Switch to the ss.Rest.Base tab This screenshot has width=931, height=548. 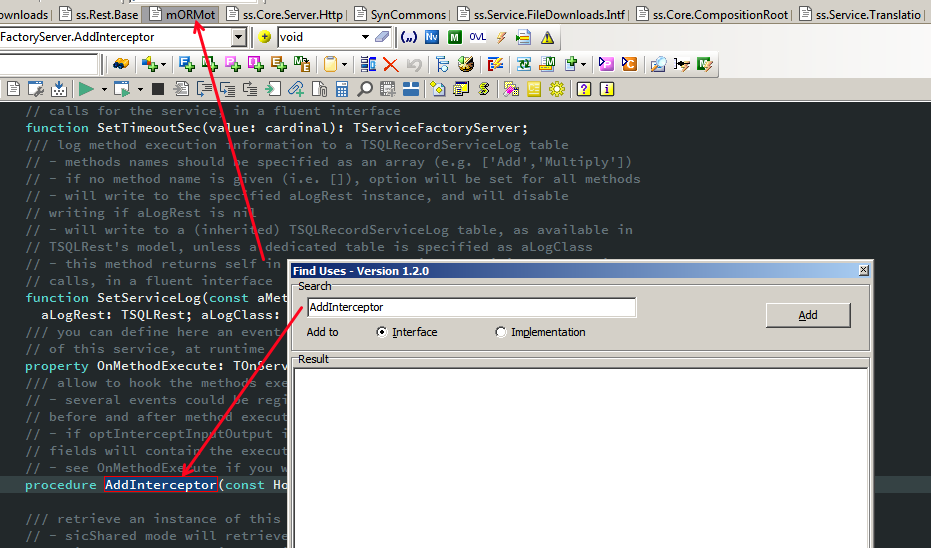click(x=99, y=14)
